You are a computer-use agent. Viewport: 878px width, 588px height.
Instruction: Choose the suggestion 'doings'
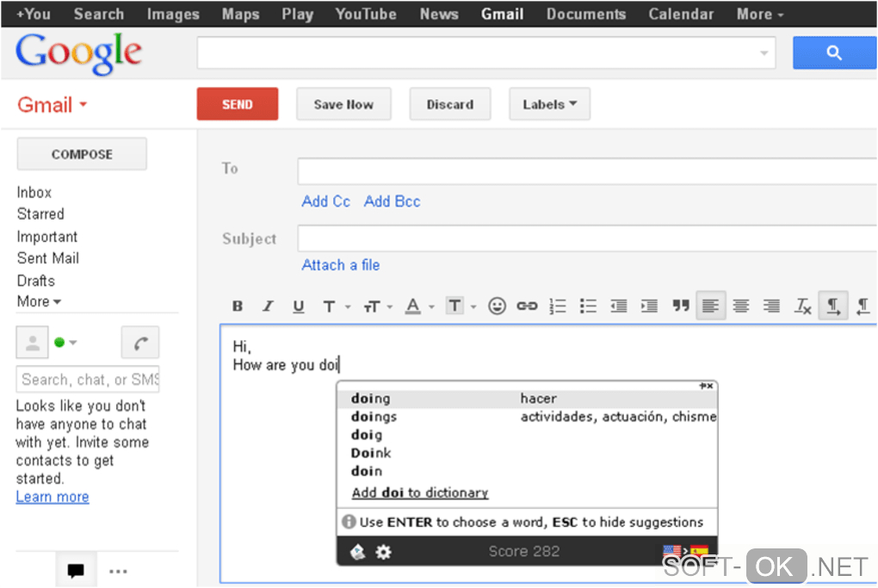[527, 417]
